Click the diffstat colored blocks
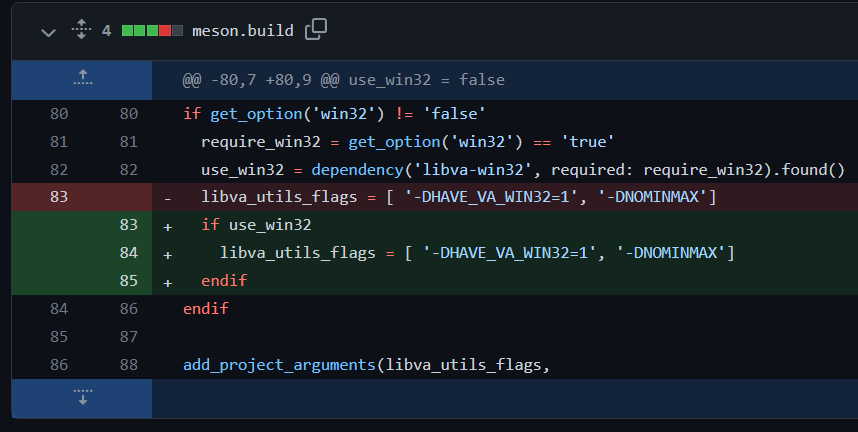Viewport: 858px width, 432px height. click(152, 31)
